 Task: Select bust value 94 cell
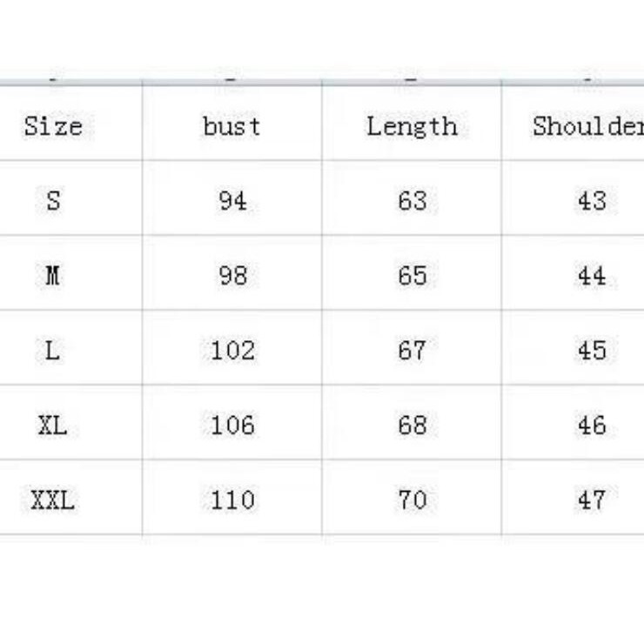click(232, 201)
